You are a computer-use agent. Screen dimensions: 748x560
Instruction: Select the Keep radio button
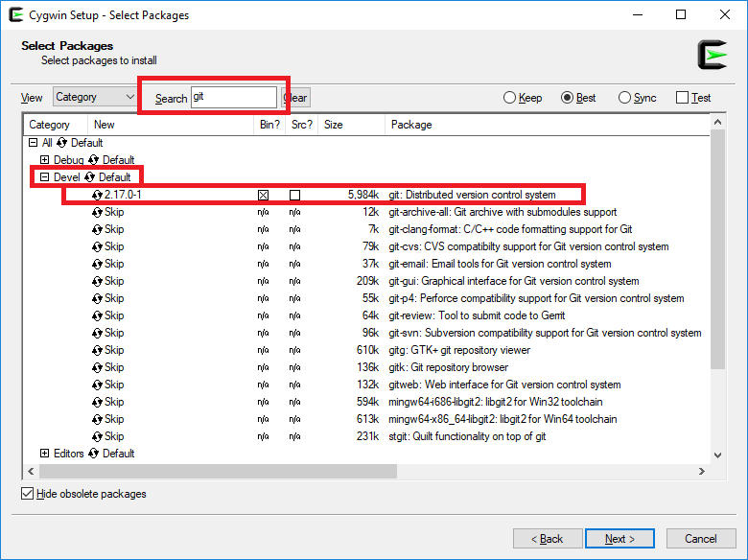(510, 98)
